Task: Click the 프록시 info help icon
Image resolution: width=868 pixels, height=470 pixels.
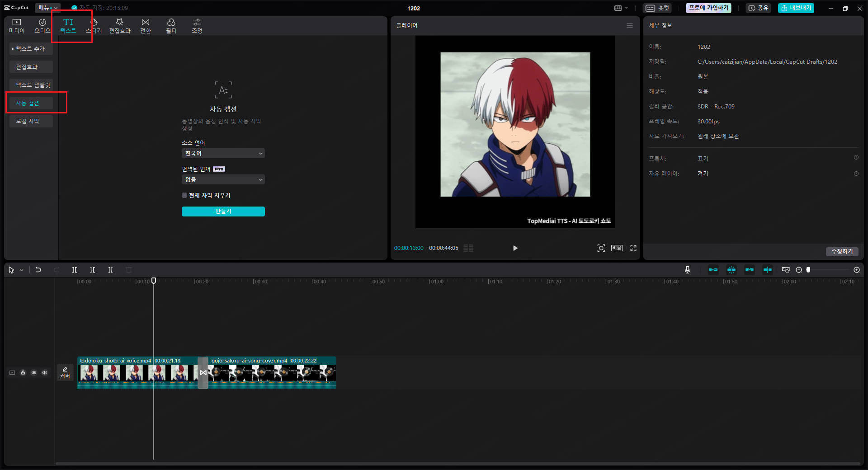Action: click(x=856, y=158)
